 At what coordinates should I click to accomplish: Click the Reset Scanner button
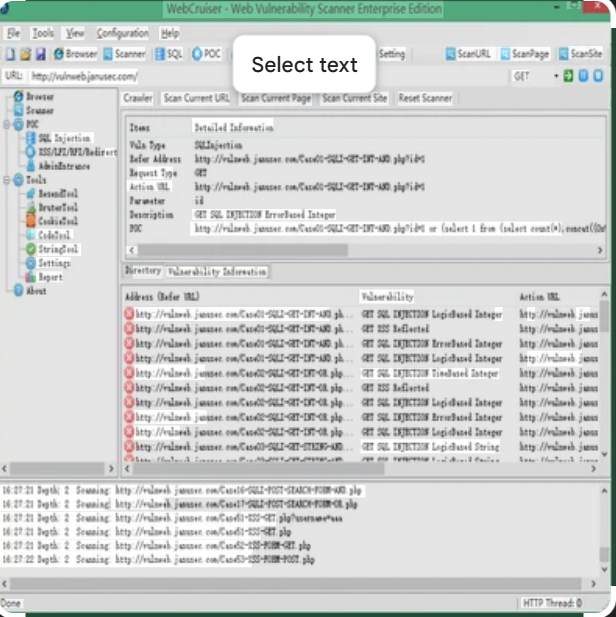tap(425, 98)
